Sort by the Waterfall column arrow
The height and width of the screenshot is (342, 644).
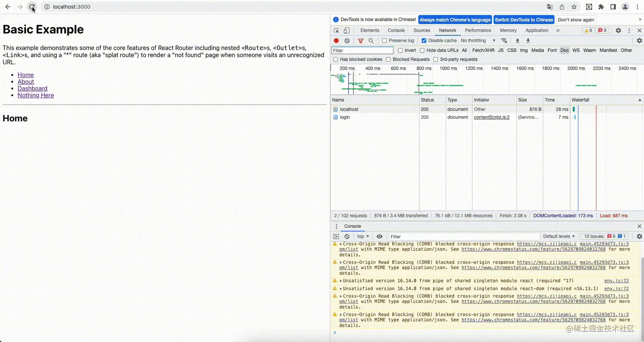tap(639, 100)
